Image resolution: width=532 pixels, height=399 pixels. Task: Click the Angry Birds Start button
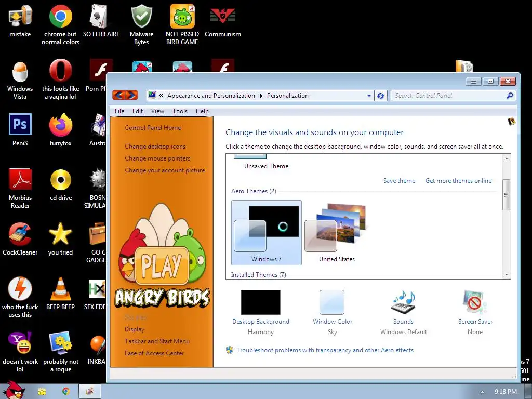tap(14, 390)
